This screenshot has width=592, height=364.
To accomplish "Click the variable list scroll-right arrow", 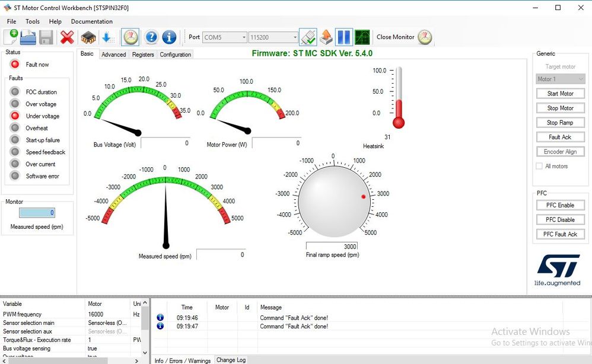I will (136, 361).
